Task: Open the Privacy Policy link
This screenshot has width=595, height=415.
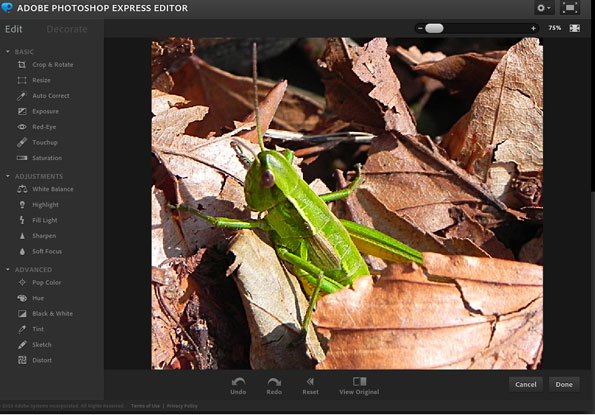Action: tap(182, 406)
